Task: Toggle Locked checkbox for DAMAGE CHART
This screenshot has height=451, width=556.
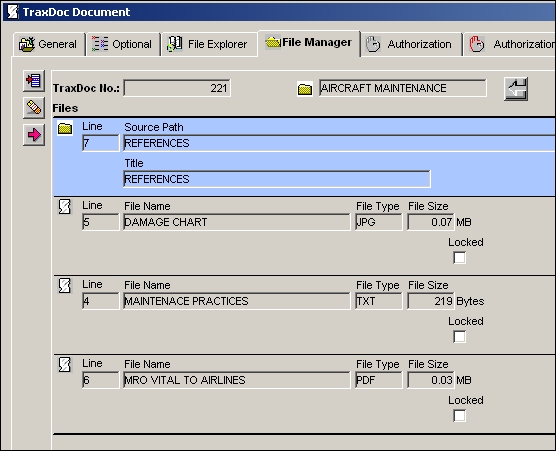Action: [x=460, y=258]
